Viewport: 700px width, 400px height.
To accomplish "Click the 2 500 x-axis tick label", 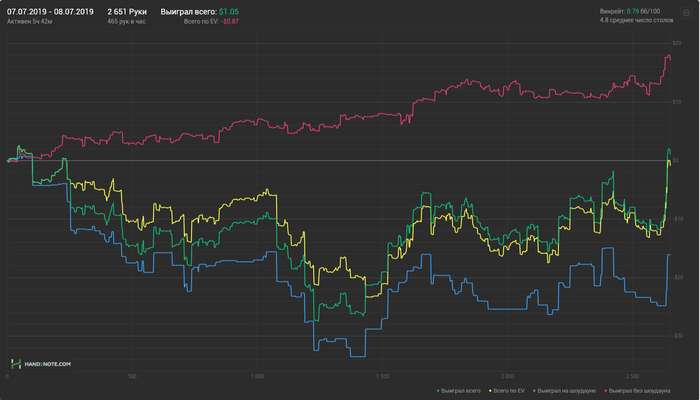I will pyautogui.click(x=632, y=376).
